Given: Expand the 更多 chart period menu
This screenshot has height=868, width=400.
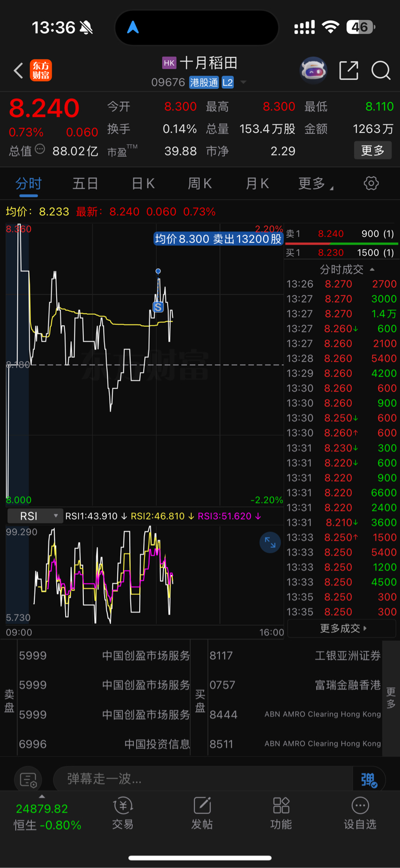Looking at the screenshot, I should point(316,184).
